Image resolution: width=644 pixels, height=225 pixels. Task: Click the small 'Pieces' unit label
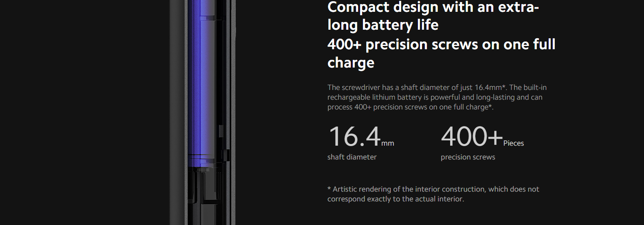coord(514,143)
